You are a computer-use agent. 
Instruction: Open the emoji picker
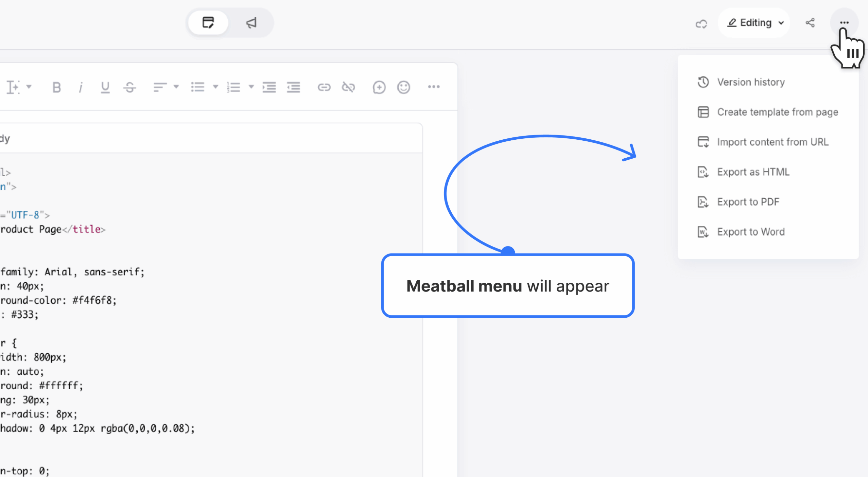coord(403,87)
